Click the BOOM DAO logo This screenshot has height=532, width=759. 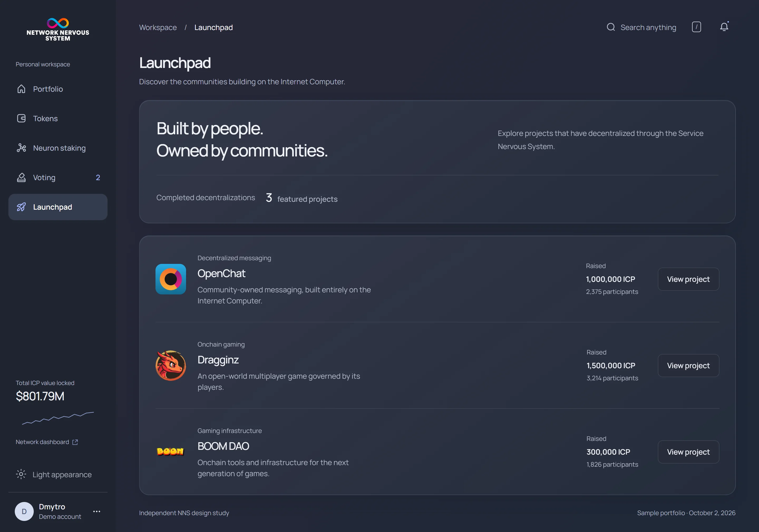[170, 451]
